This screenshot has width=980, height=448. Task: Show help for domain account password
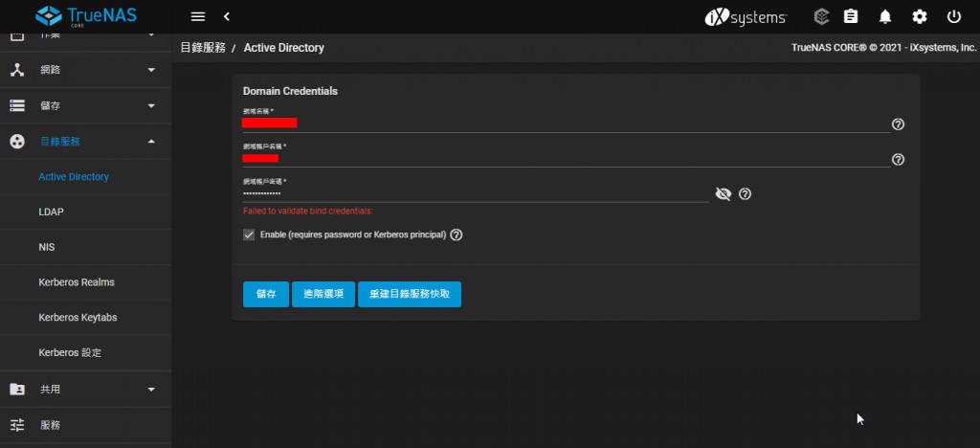[x=745, y=194]
